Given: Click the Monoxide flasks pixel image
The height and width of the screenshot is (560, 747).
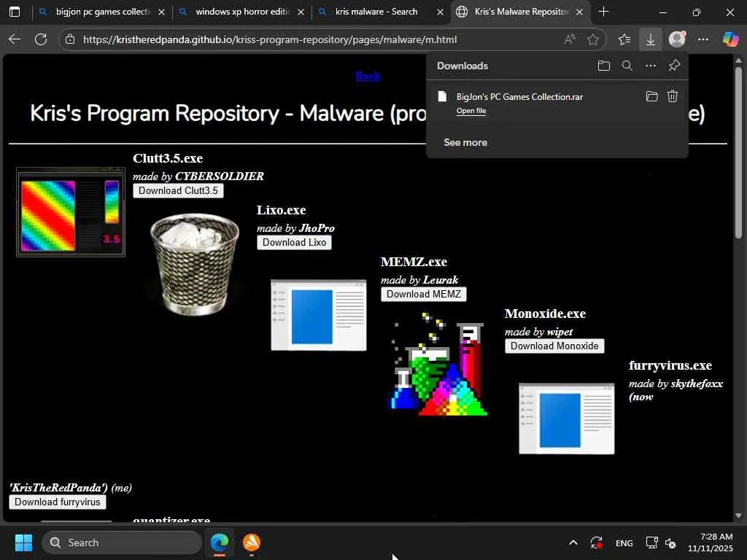Looking at the screenshot, I should tap(438, 365).
